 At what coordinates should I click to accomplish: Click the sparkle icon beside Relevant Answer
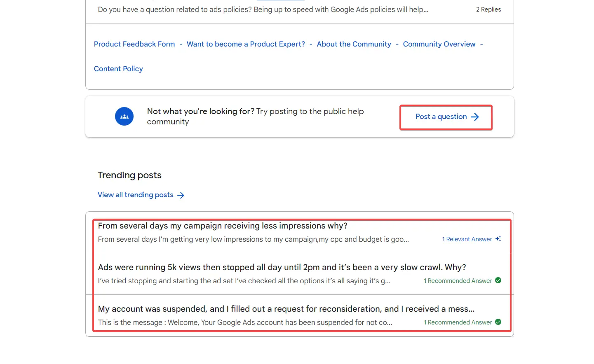(498, 239)
